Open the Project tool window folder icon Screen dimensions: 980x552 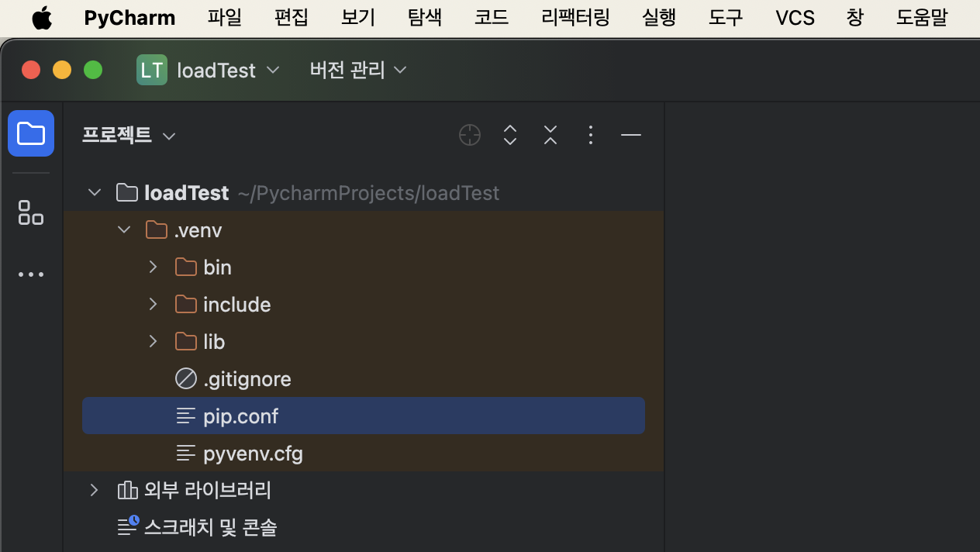31,133
